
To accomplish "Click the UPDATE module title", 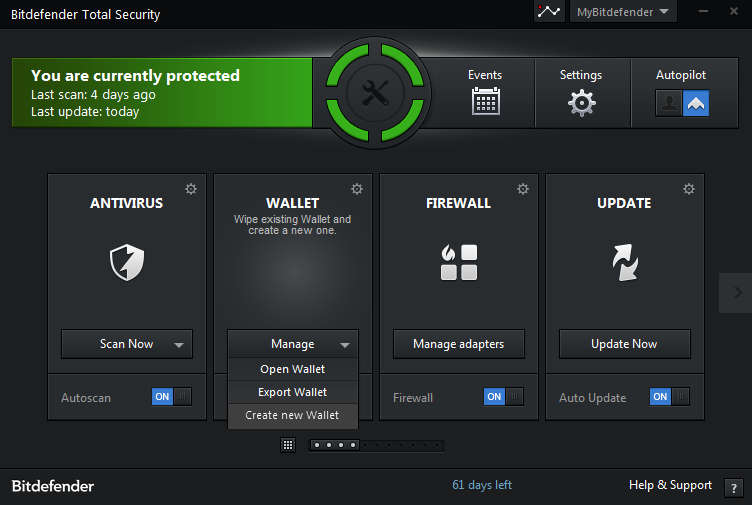I will 624,203.
